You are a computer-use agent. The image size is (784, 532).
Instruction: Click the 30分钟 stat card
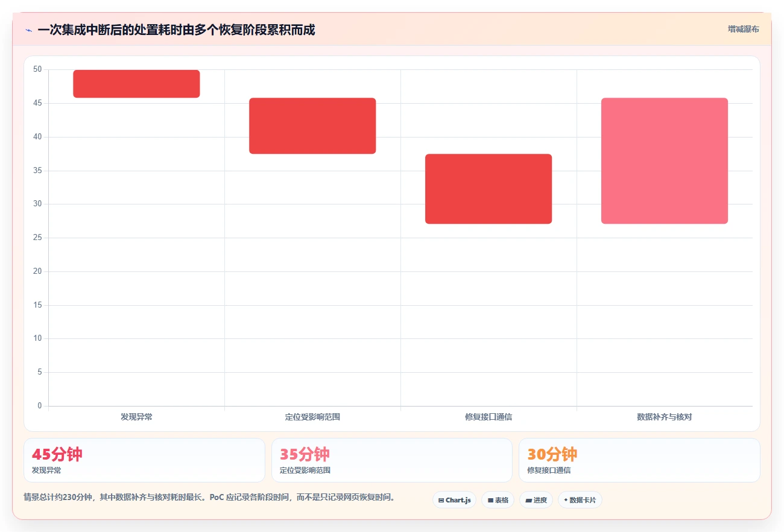(639, 460)
